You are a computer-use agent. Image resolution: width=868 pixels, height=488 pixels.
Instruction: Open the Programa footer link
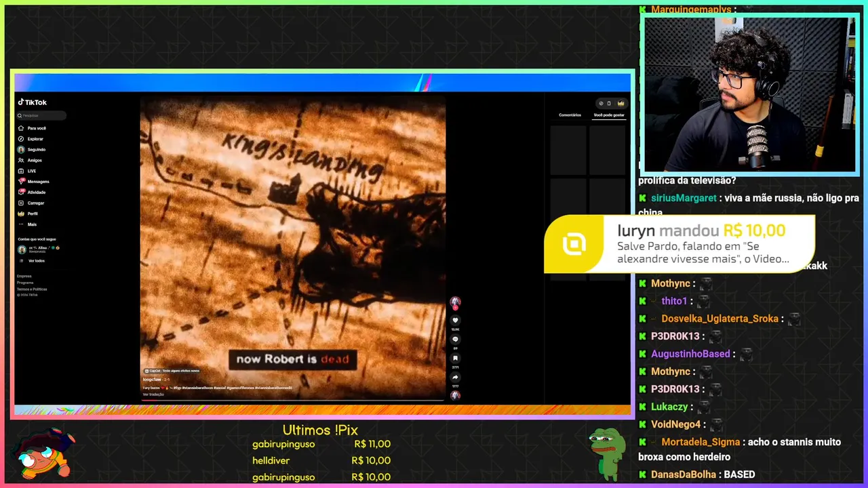25,283
